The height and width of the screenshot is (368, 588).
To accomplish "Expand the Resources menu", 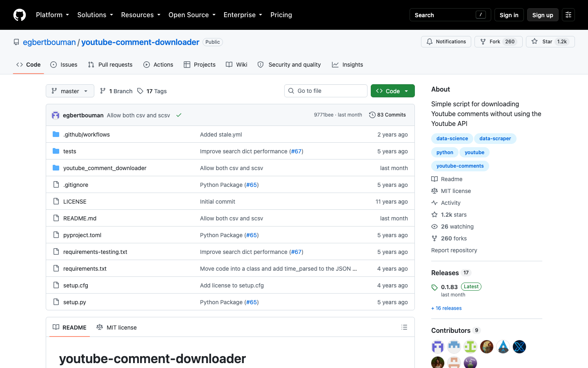I will point(140,15).
